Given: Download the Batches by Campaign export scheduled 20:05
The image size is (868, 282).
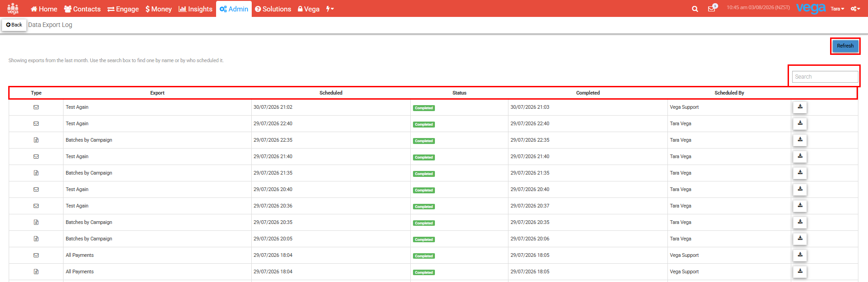Looking at the screenshot, I should click(x=800, y=239).
